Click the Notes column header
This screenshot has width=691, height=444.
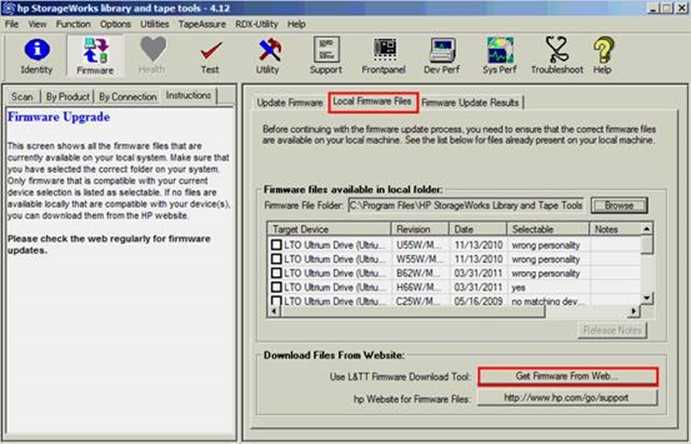[615, 229]
